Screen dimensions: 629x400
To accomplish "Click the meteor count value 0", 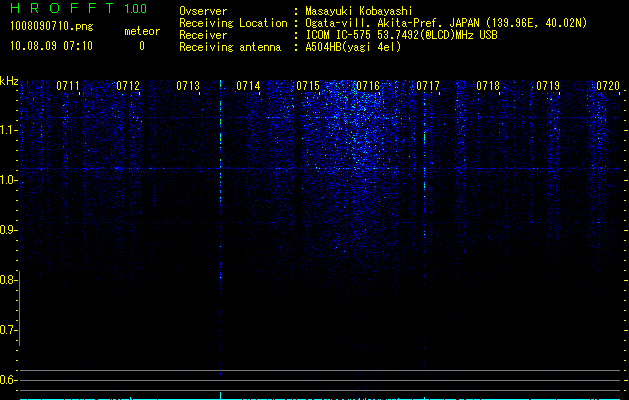I will (142, 46).
